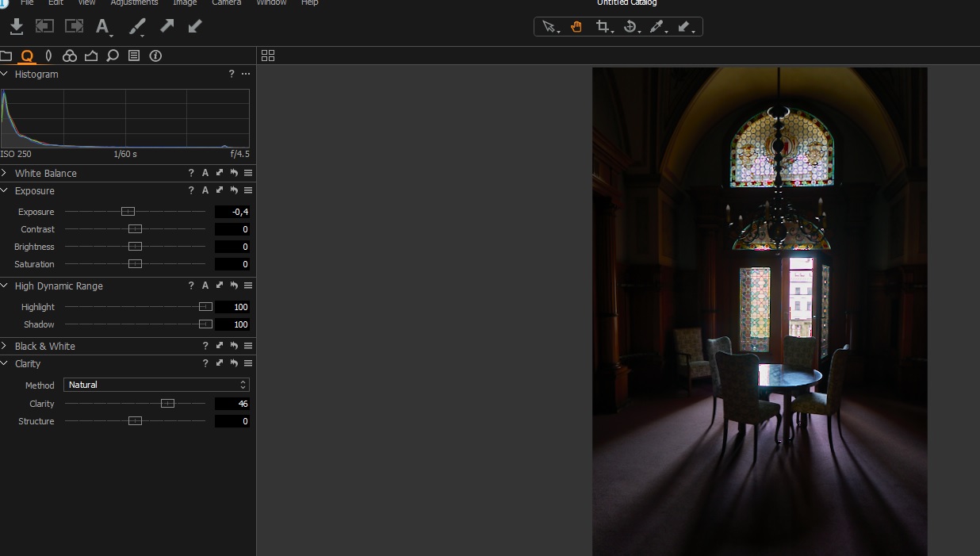The image size is (980, 556).
Task: Open the Clarity Method dropdown
Action: 156,385
